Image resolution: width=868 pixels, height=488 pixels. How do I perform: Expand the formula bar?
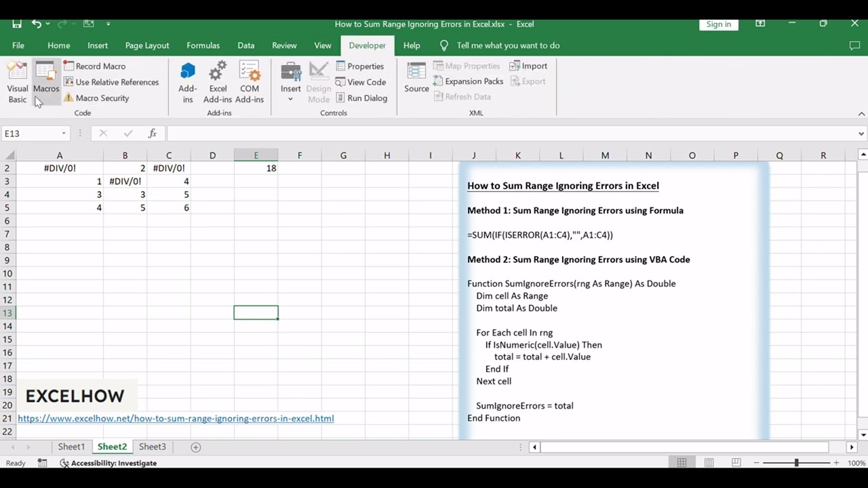(861, 134)
